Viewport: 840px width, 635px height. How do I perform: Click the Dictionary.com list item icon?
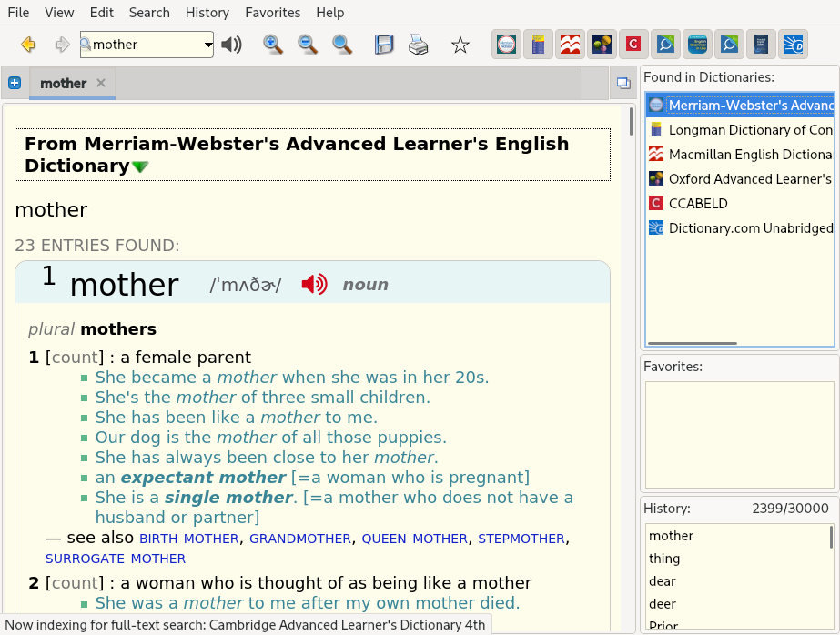tap(656, 228)
